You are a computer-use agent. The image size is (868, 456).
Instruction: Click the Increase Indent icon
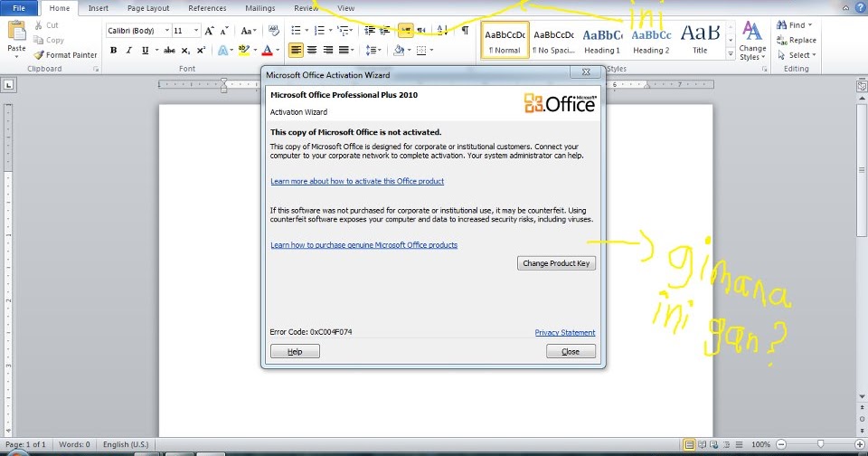pyautogui.click(x=385, y=31)
